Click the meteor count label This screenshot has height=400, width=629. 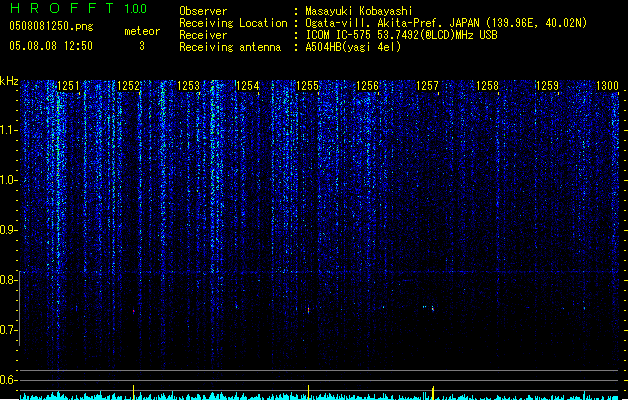(x=142, y=31)
